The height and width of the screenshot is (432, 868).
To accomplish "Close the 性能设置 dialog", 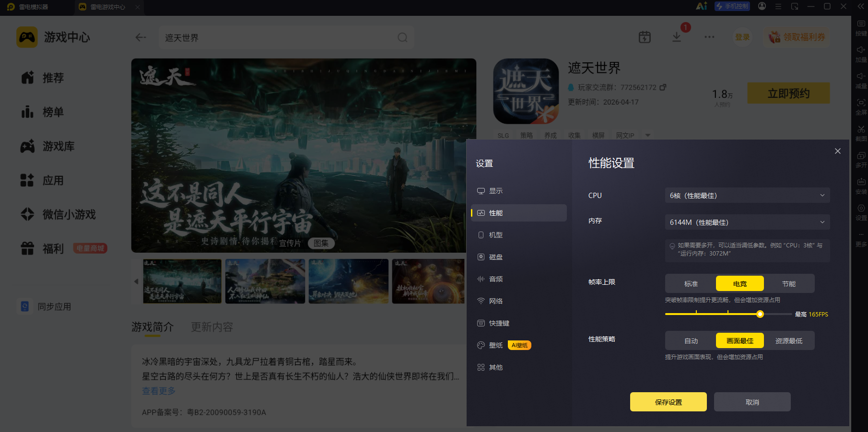I will pyautogui.click(x=838, y=151).
